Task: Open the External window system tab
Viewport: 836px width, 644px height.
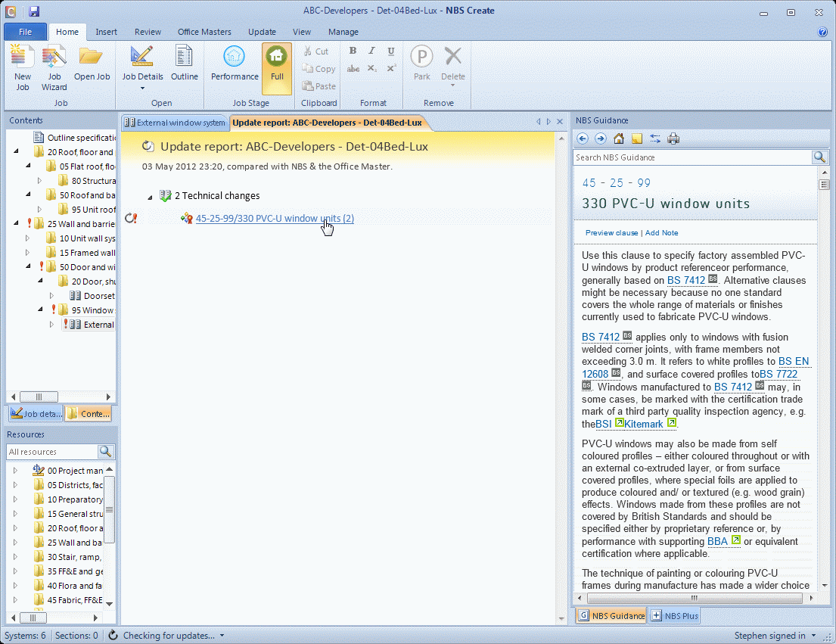Action: [174, 122]
